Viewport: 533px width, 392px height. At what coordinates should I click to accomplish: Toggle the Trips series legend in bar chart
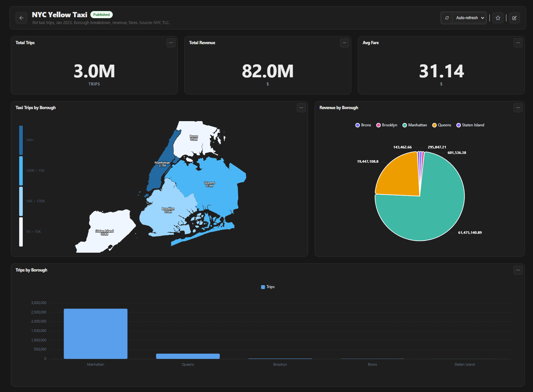(x=268, y=287)
